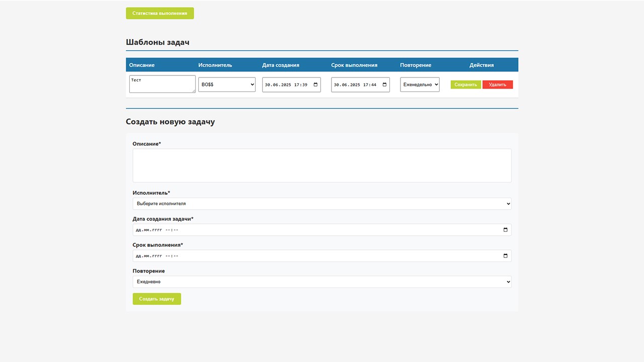Click the Повторение column header

tap(416, 65)
